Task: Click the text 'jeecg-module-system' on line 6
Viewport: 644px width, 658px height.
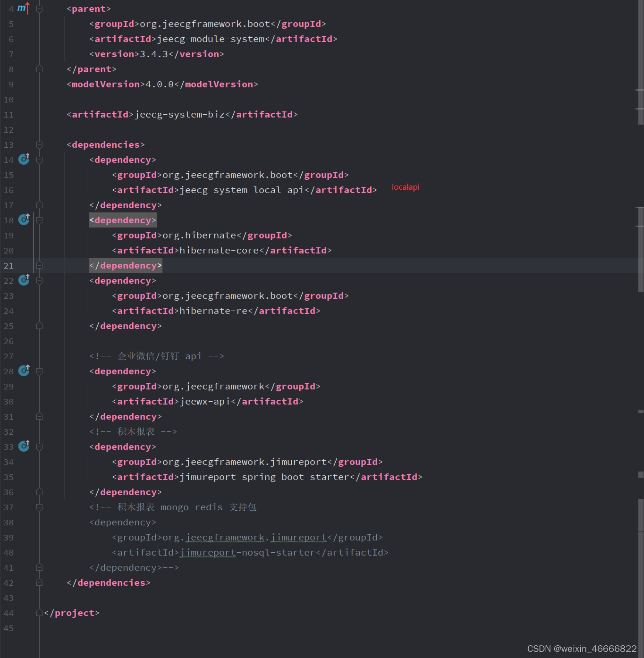Action: 211,39
